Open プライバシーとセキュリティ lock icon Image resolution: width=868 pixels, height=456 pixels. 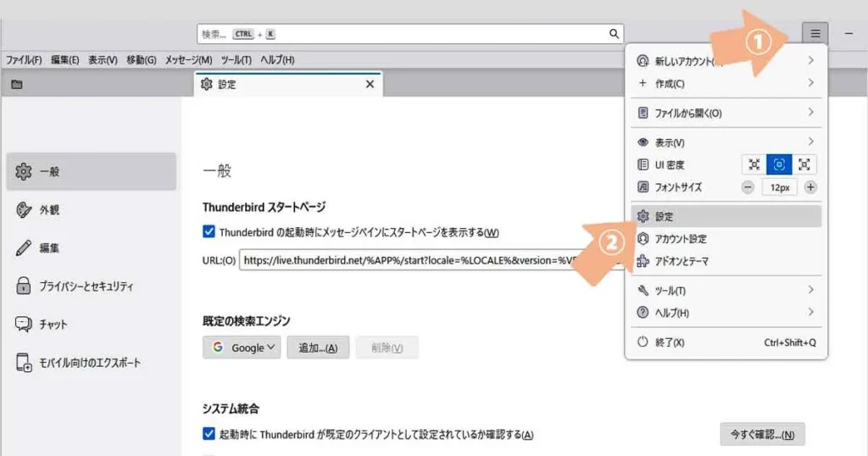23,286
